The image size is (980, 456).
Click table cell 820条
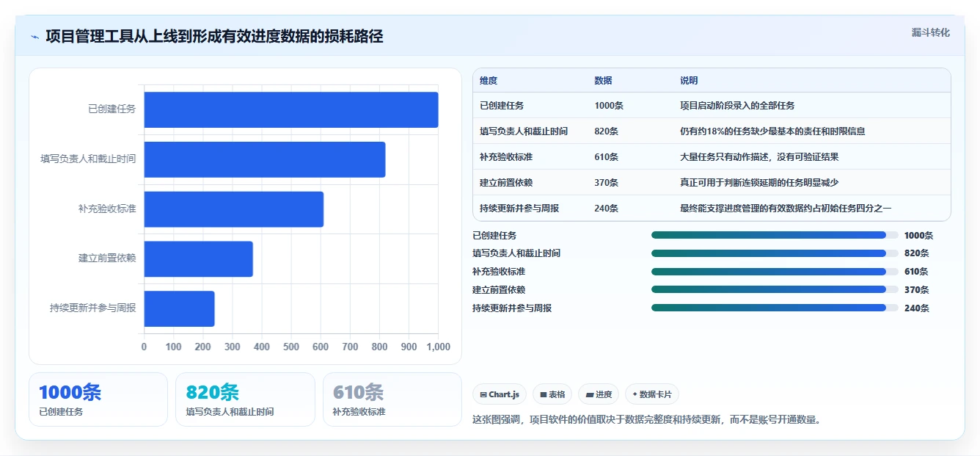coord(607,131)
